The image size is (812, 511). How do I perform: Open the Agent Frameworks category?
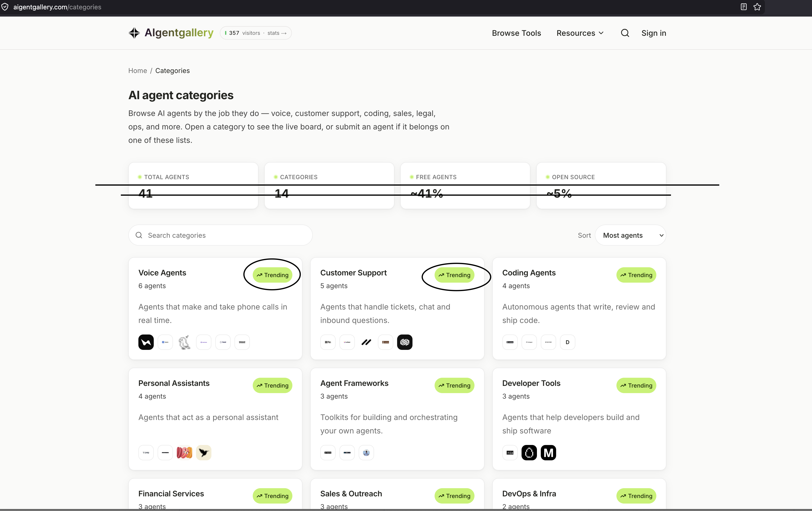tap(354, 383)
